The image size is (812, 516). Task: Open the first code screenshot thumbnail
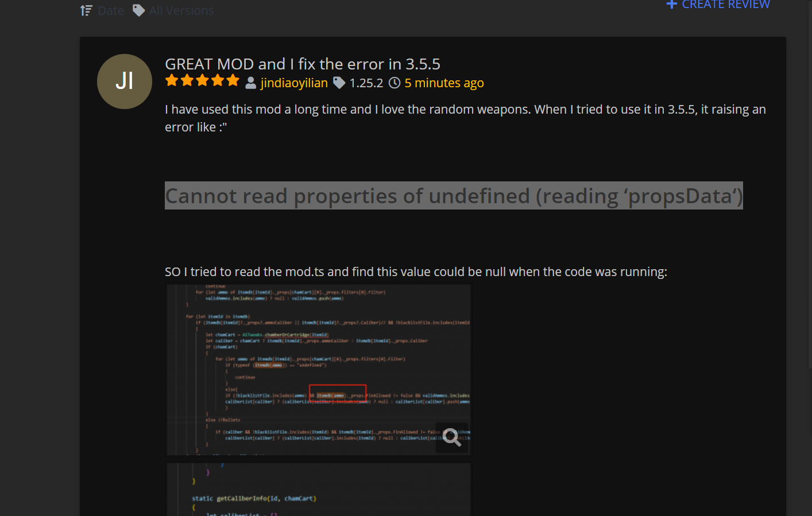pyautogui.click(x=318, y=370)
